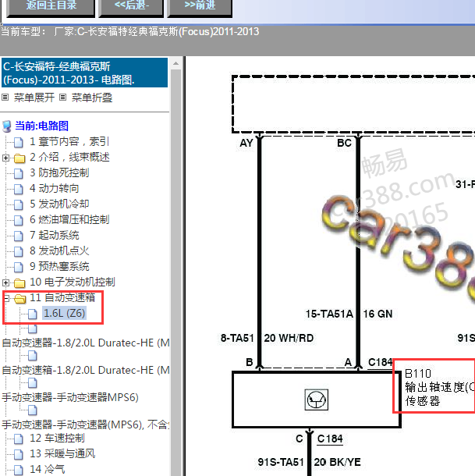Click the sidebar vertical scrollbar track
This screenshot has width=475, height=476.
(175, 273)
